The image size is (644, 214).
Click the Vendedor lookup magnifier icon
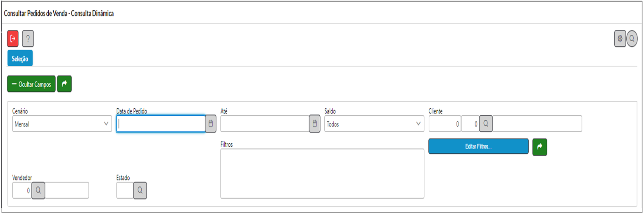click(x=38, y=190)
